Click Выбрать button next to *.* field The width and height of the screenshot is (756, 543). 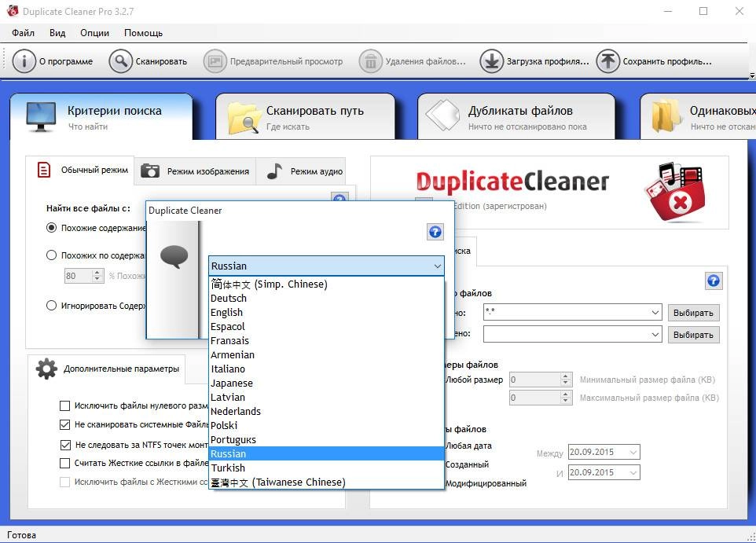(x=693, y=313)
